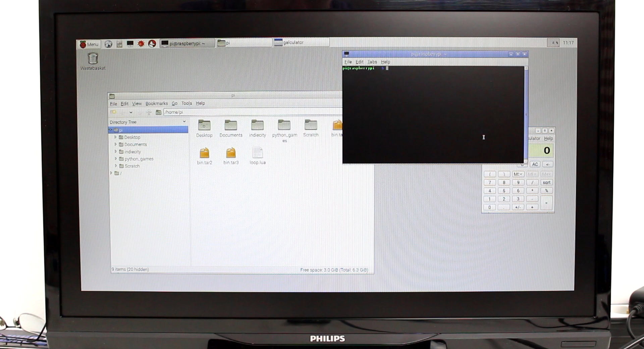Open the Bookmarks menu in file manager
This screenshot has height=349, width=644.
coord(156,103)
